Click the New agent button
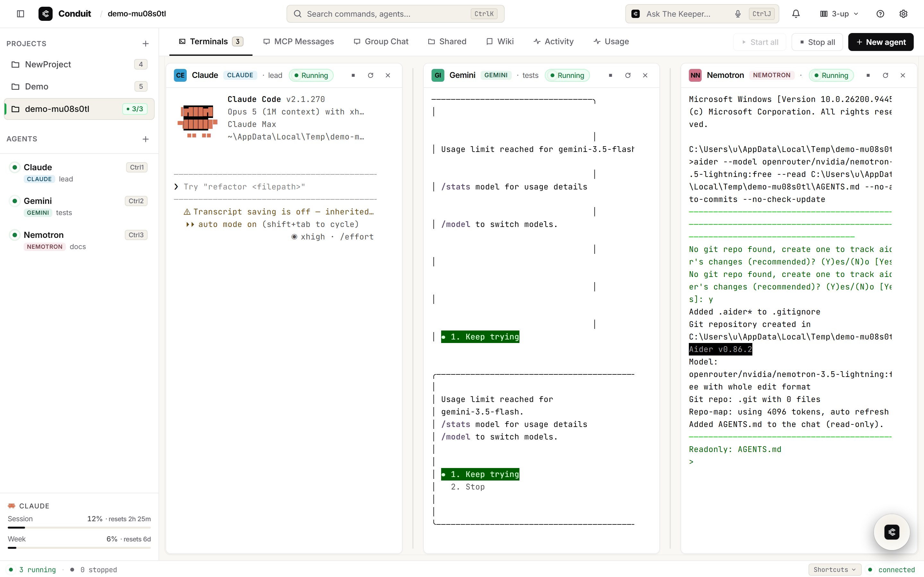Image resolution: width=924 pixels, height=577 pixels. point(880,42)
